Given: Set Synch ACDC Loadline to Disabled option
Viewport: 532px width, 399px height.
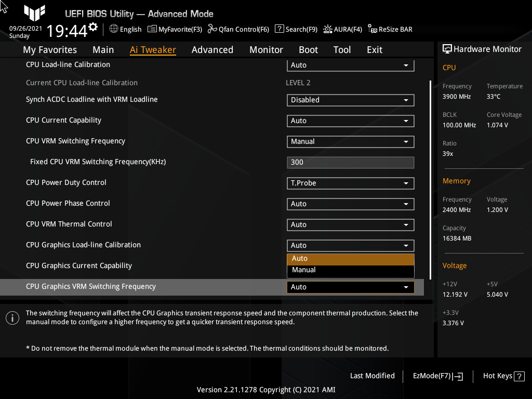Looking at the screenshot, I should [x=350, y=100].
